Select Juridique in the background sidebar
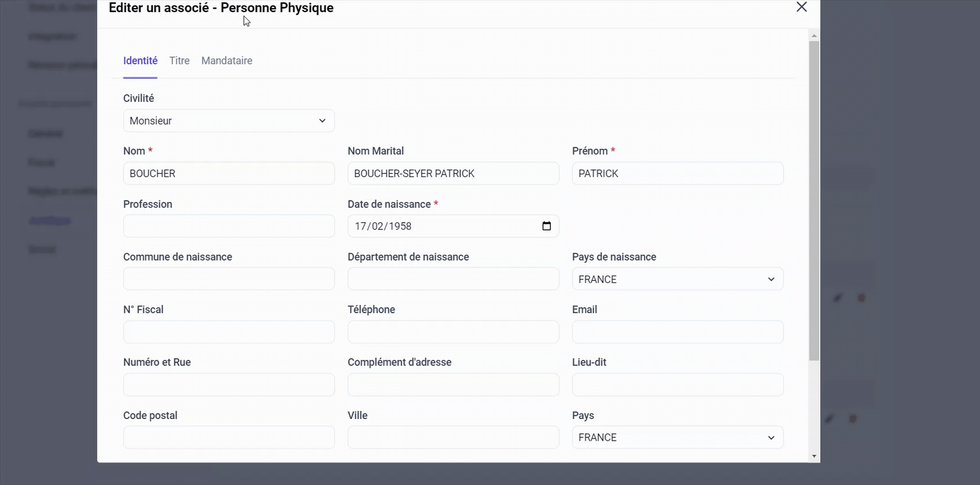 click(x=49, y=220)
